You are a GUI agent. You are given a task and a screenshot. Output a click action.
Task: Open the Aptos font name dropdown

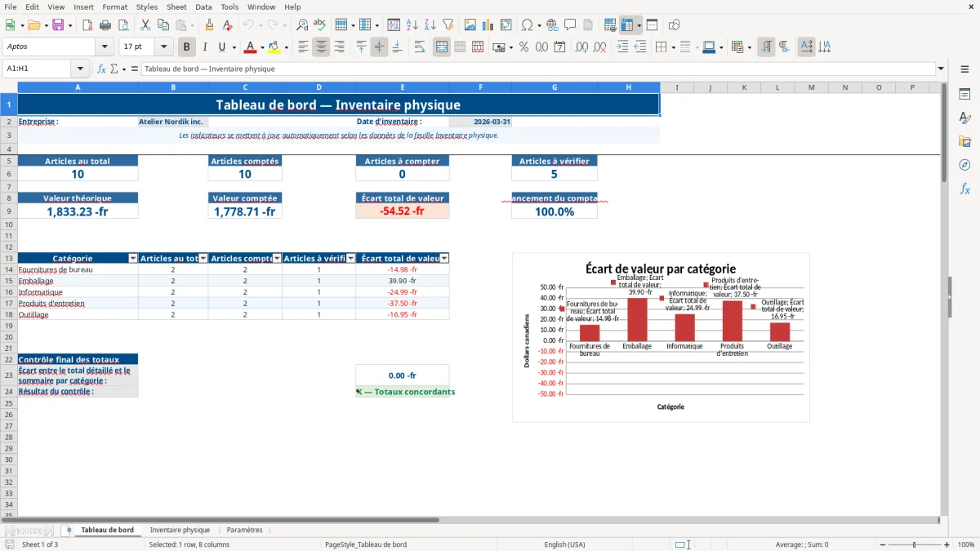[x=105, y=47]
